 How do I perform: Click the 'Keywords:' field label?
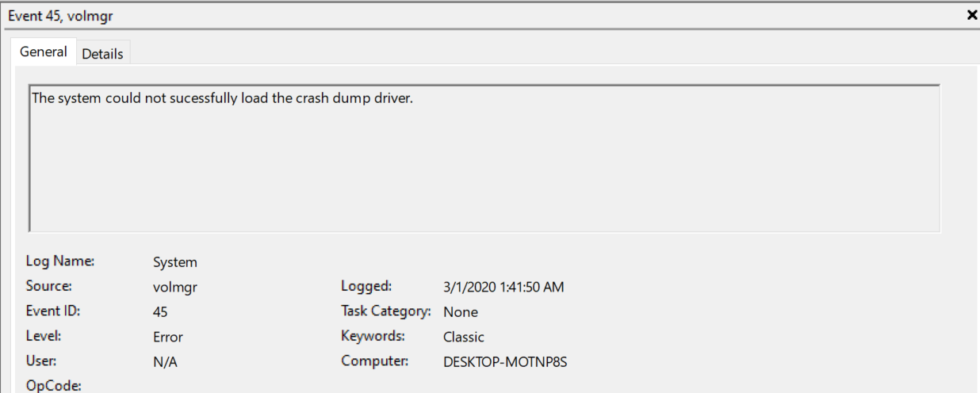coord(373,336)
